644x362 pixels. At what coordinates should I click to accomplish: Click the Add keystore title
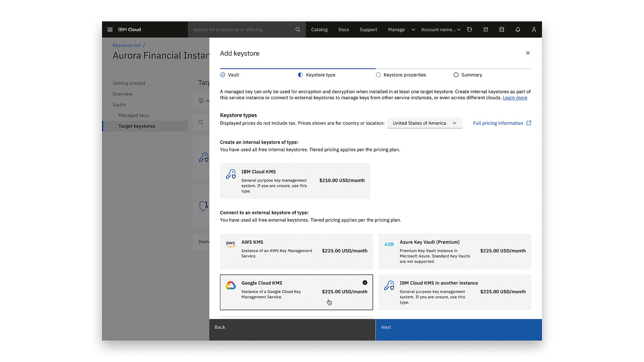pos(240,54)
